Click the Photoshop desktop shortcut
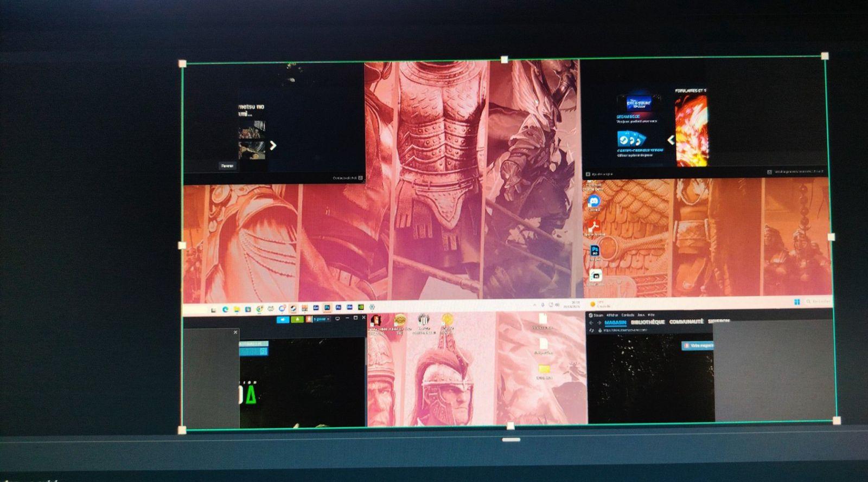The width and height of the screenshot is (868, 482). [x=595, y=251]
